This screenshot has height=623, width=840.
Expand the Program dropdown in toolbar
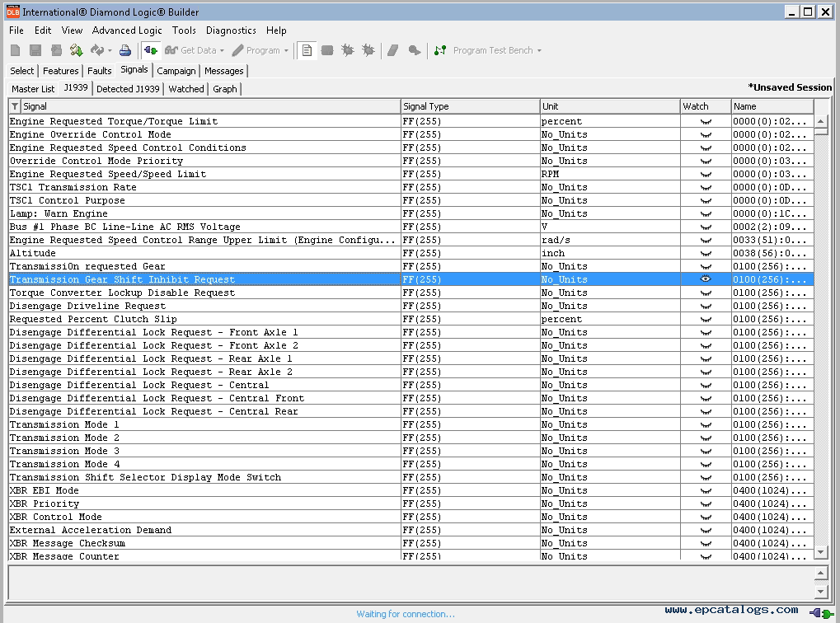[286, 51]
